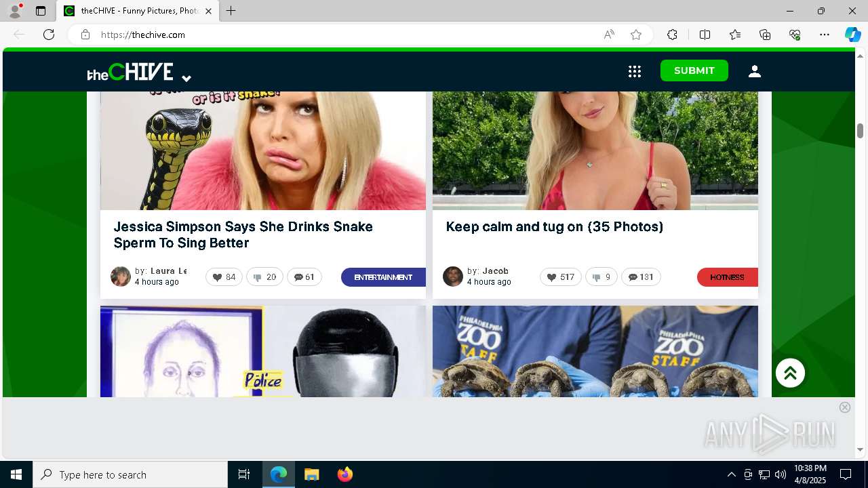Viewport: 868px width, 488px height.
Task: Open Jessica Simpson Snake Sperm article title
Action: 243,235
